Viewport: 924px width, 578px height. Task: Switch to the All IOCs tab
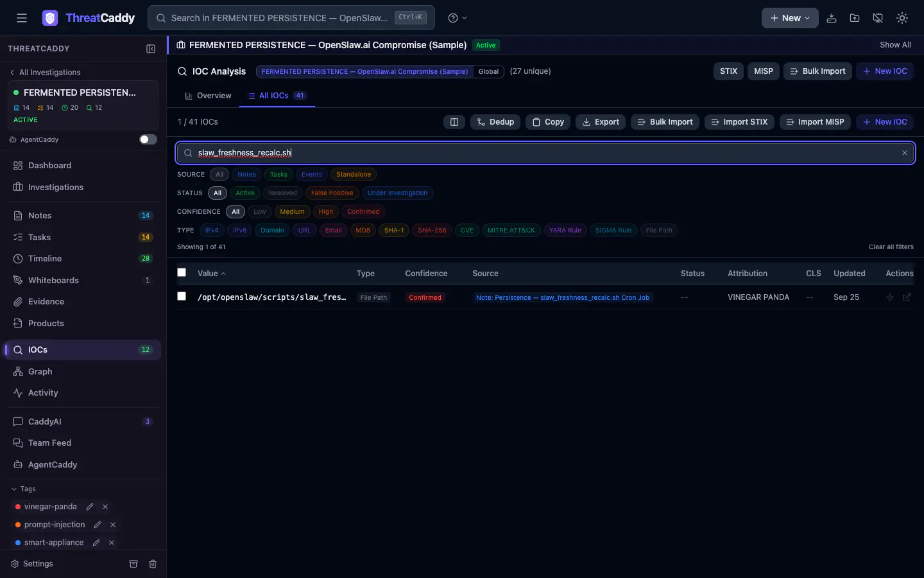click(x=277, y=96)
